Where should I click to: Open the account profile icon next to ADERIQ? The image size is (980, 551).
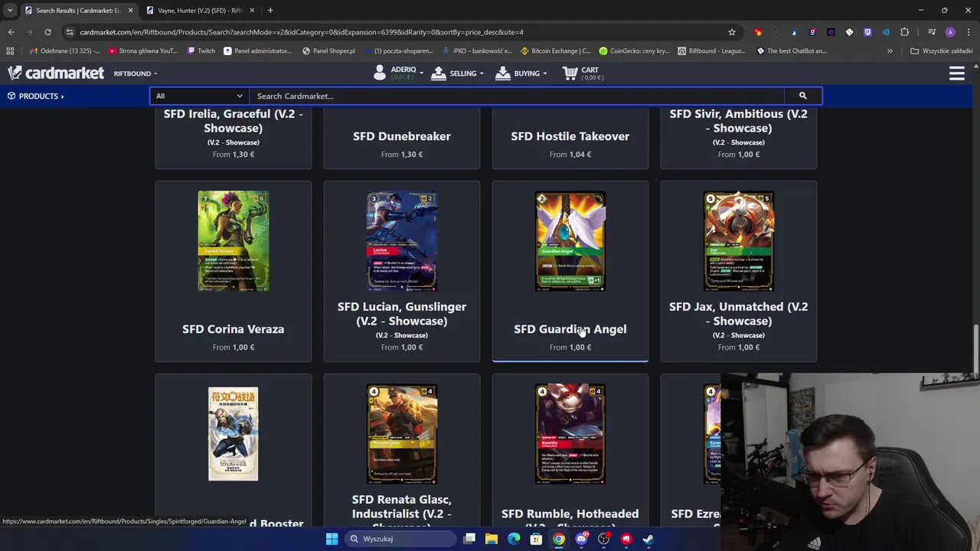[x=380, y=73]
